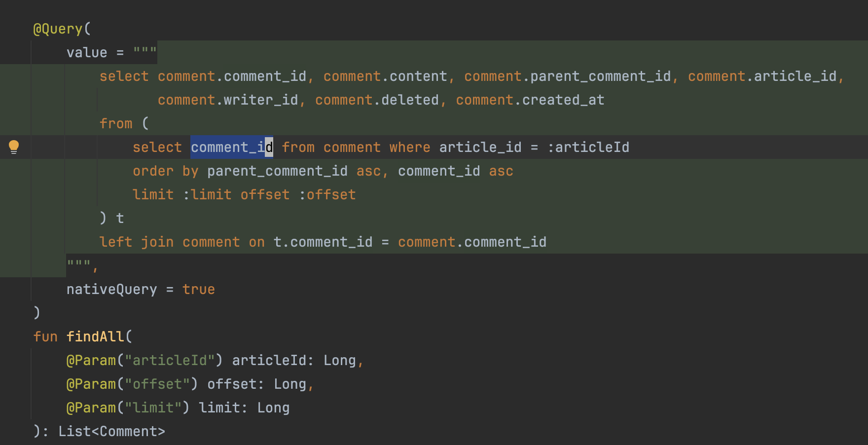Click the @Param("offset") annotation

coord(132,384)
